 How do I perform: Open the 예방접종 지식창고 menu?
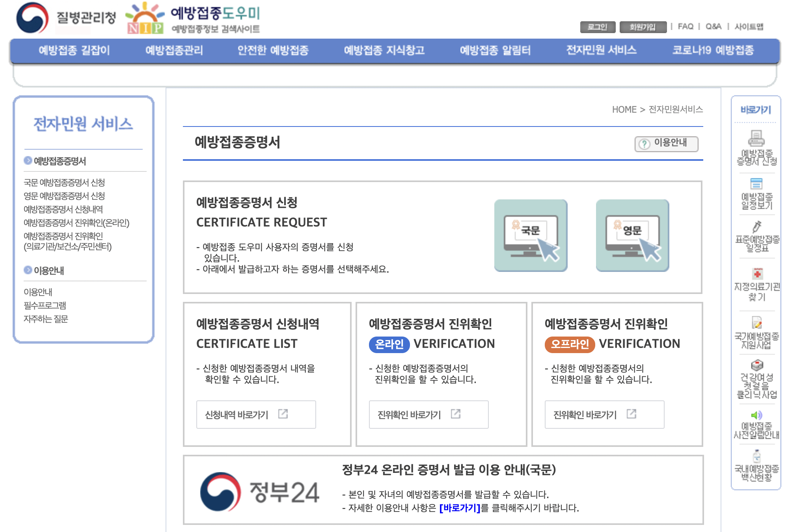coord(384,50)
